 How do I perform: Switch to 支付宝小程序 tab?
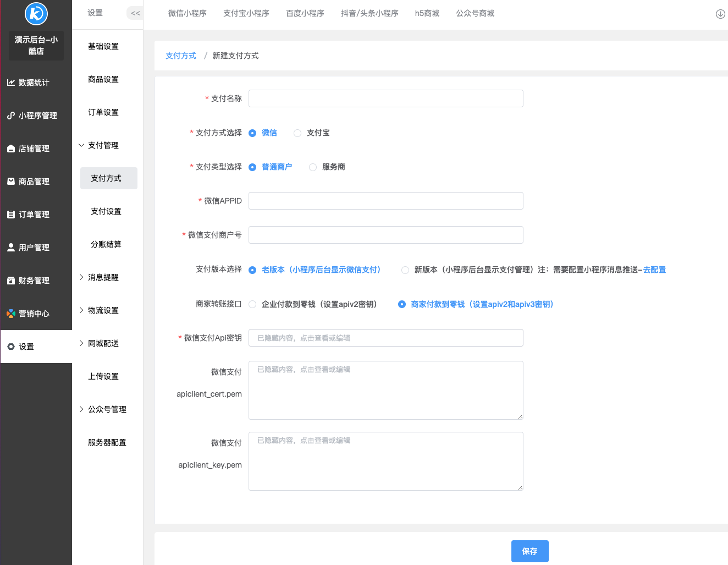click(246, 13)
